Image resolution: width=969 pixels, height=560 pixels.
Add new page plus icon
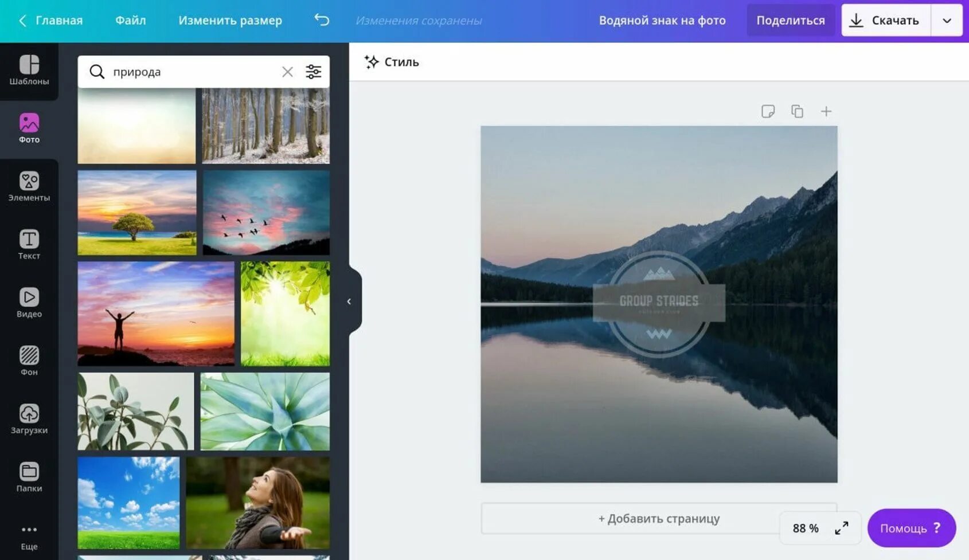click(x=826, y=111)
